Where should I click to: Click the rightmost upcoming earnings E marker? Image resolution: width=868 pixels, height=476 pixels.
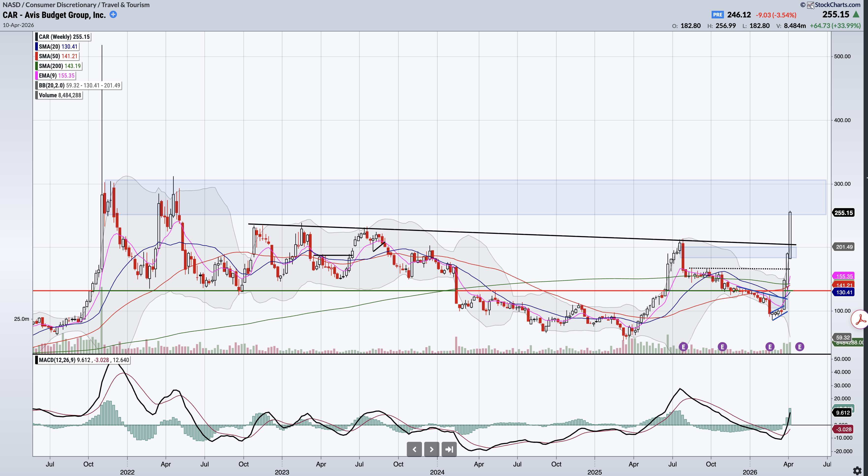[800, 346]
